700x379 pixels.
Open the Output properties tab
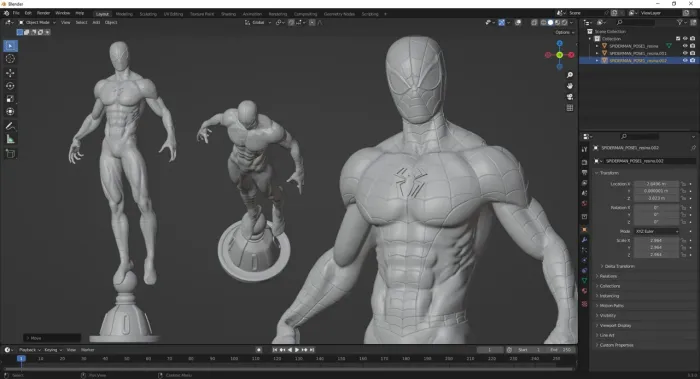(x=584, y=172)
